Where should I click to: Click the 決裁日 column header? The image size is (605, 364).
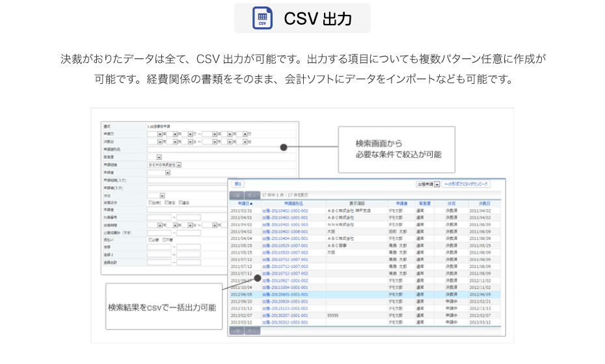tap(483, 203)
